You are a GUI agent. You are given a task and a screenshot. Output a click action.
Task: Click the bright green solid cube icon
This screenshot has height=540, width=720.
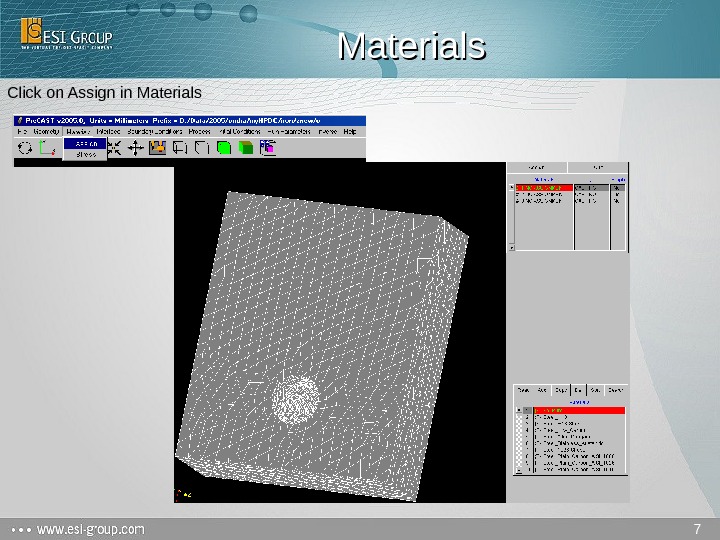224,148
